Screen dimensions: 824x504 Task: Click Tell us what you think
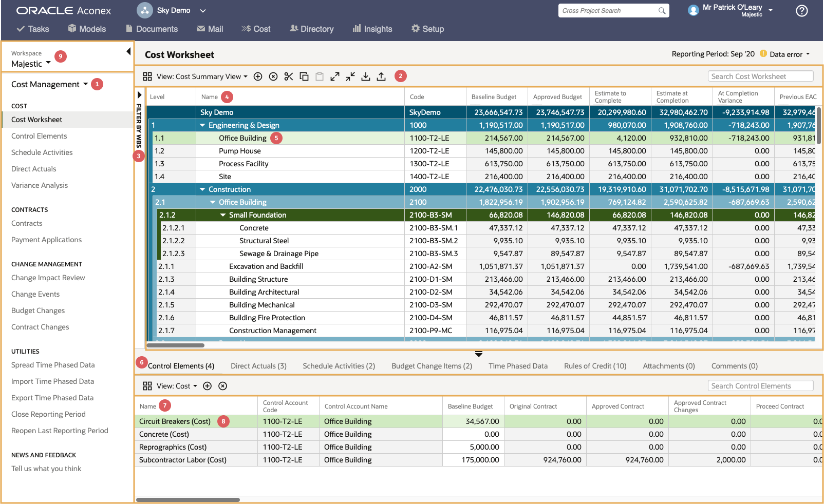46,469
